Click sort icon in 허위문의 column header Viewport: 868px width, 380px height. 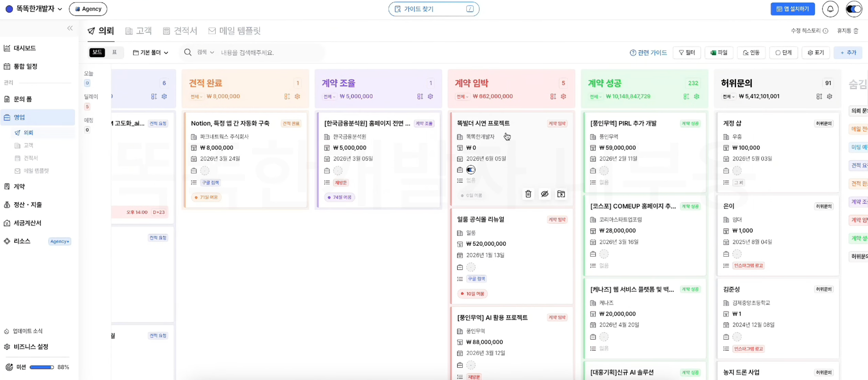coord(819,96)
